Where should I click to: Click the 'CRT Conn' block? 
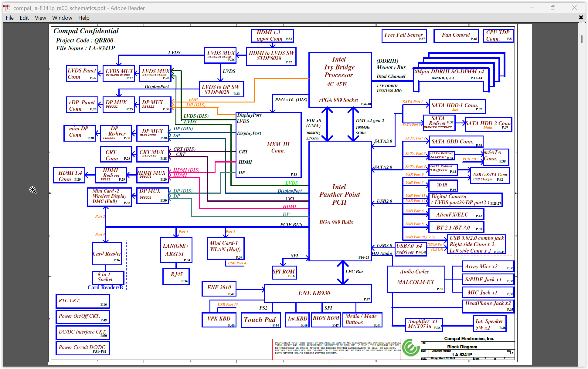point(116,154)
